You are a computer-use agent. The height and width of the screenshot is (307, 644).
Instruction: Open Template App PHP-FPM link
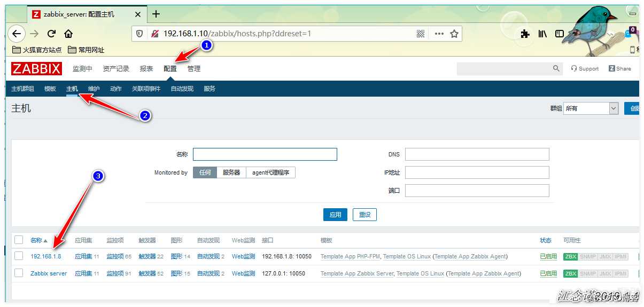point(350,256)
